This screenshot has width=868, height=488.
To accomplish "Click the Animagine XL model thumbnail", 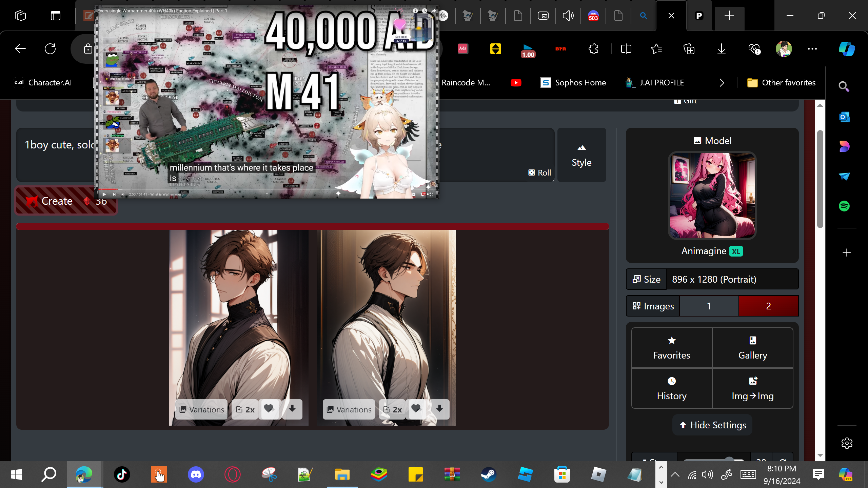I will [712, 195].
